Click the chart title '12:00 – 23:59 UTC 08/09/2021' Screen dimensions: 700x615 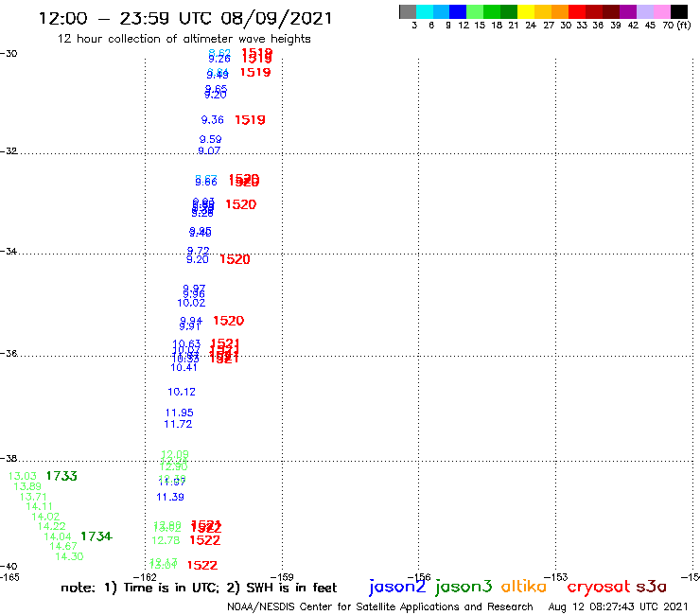185,18
